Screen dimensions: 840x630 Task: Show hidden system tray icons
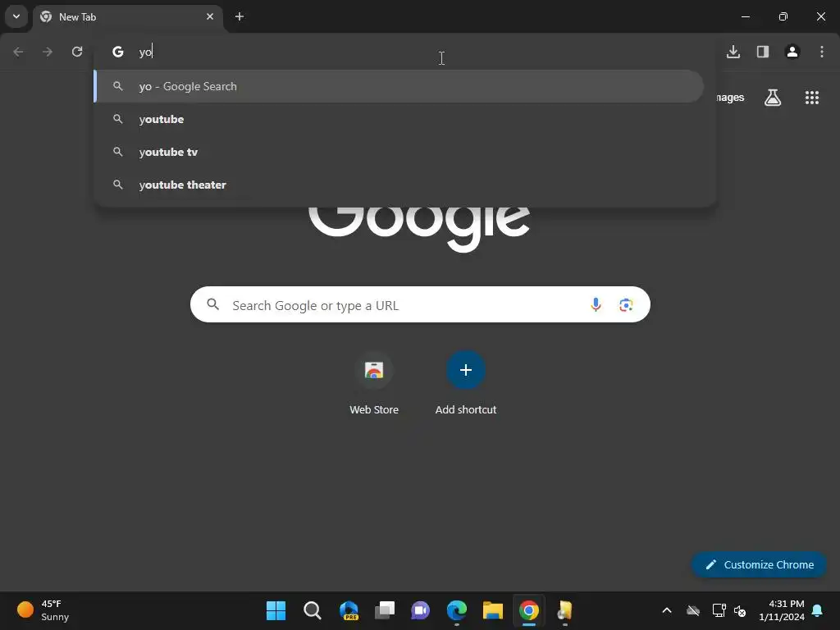[667, 610]
